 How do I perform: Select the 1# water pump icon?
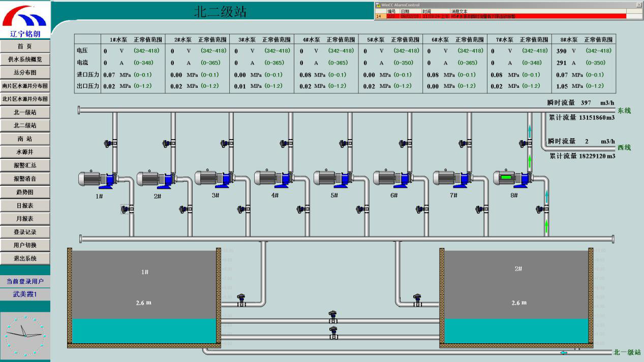coord(98,179)
